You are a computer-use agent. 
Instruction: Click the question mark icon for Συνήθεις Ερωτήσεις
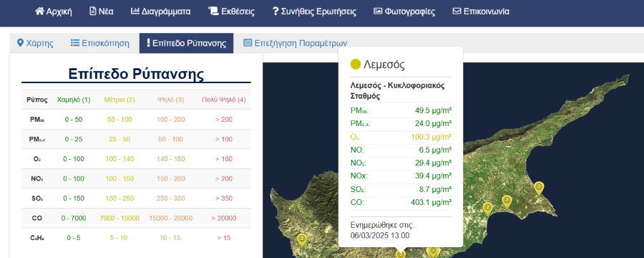point(275,11)
